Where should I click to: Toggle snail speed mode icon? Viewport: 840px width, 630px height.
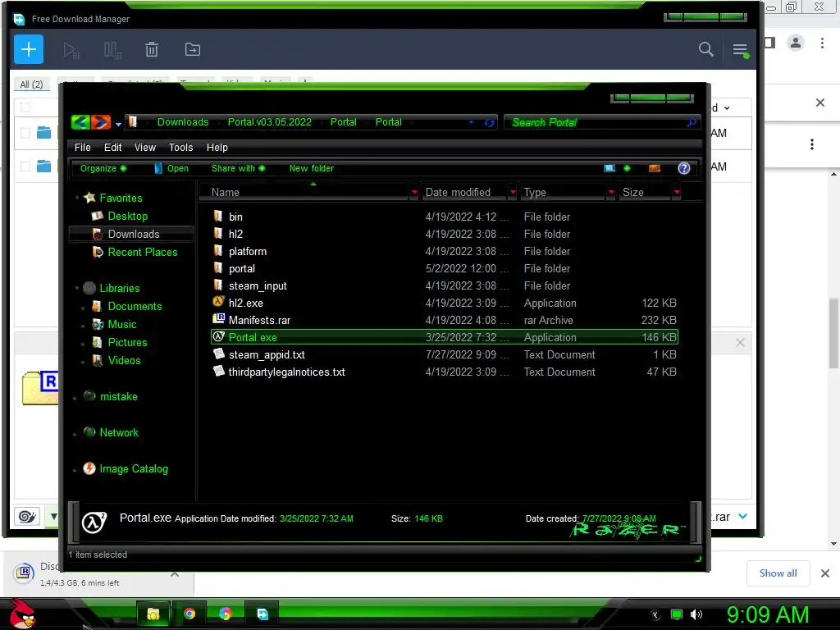(x=27, y=517)
